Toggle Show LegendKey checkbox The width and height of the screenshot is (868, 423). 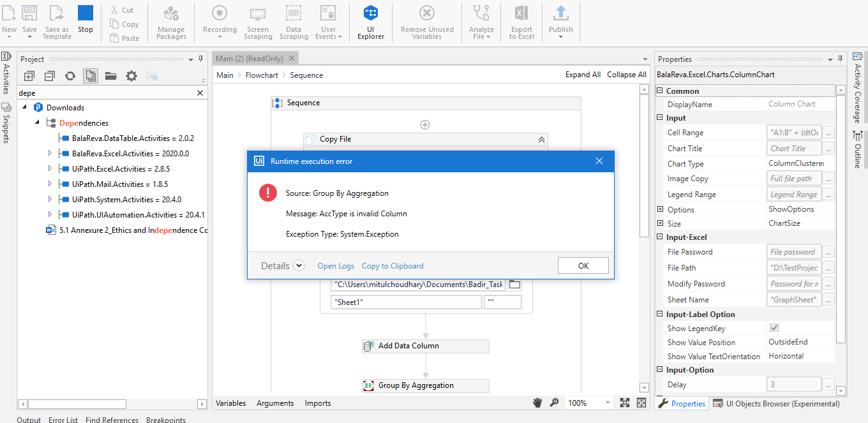[x=774, y=328]
